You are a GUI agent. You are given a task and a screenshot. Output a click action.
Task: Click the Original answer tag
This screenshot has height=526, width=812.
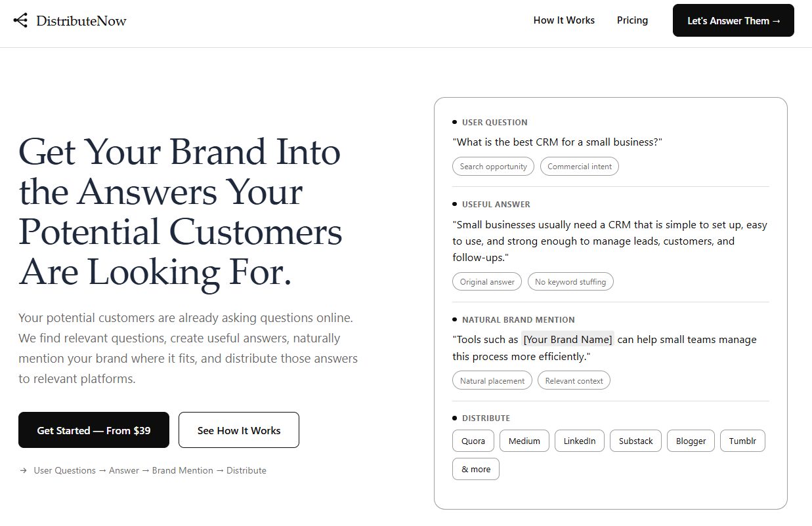pos(487,282)
